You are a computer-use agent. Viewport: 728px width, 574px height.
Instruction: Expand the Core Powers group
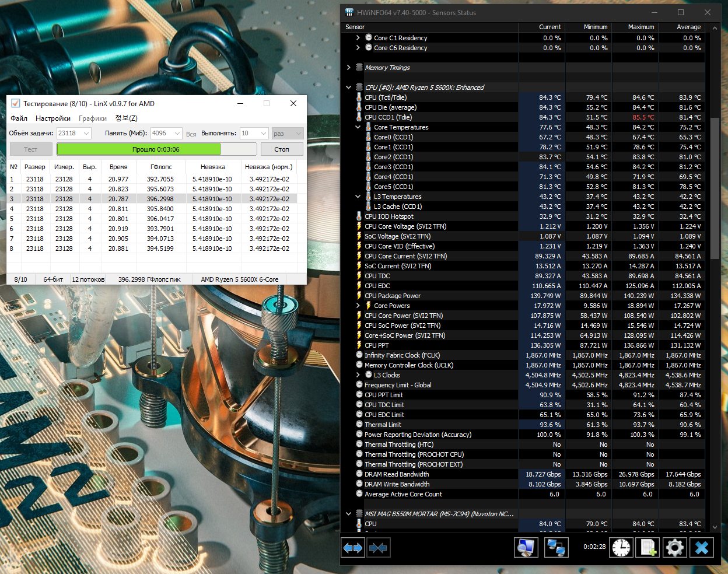click(358, 306)
